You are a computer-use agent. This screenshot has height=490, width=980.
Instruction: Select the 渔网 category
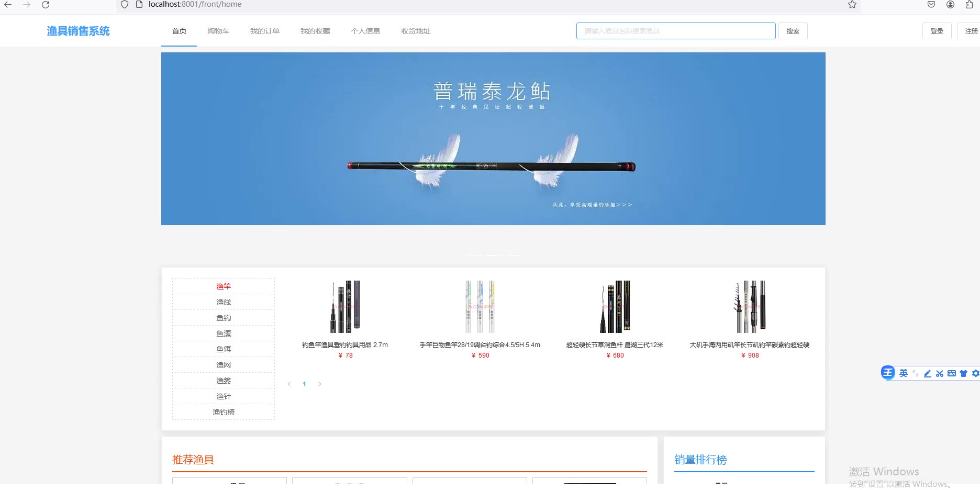[224, 365]
